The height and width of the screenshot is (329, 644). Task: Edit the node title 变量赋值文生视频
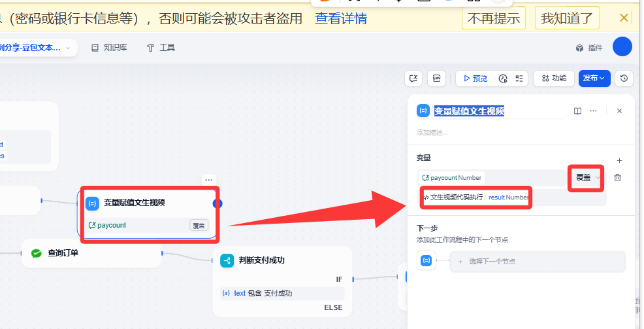pyautogui.click(x=469, y=111)
